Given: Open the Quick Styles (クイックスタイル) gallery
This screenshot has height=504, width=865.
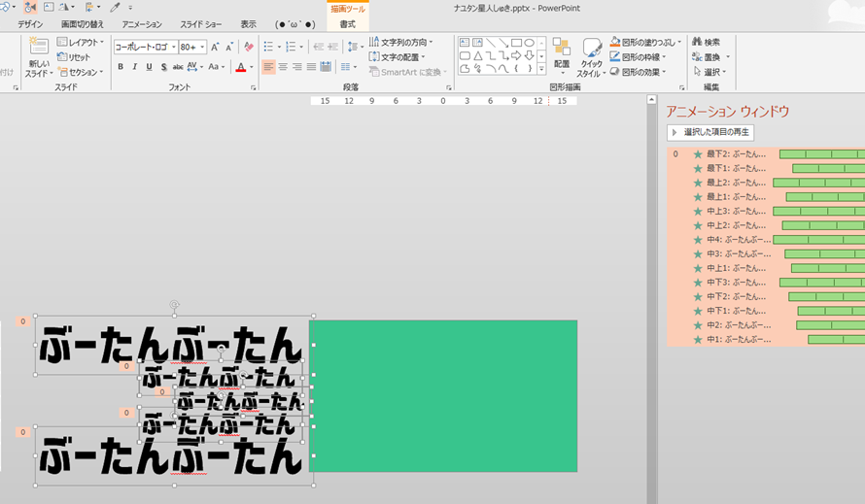Looking at the screenshot, I should click(591, 57).
